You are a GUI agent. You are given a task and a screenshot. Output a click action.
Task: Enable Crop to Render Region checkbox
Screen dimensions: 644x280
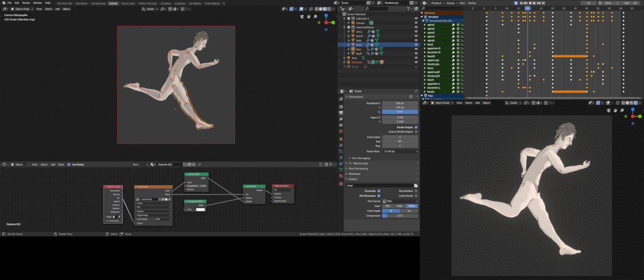[x=416, y=131]
